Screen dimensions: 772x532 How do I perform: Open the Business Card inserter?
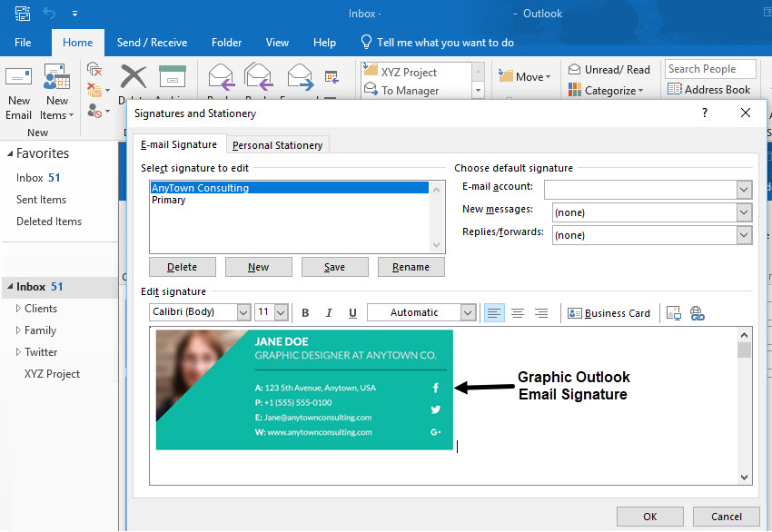[609, 312]
